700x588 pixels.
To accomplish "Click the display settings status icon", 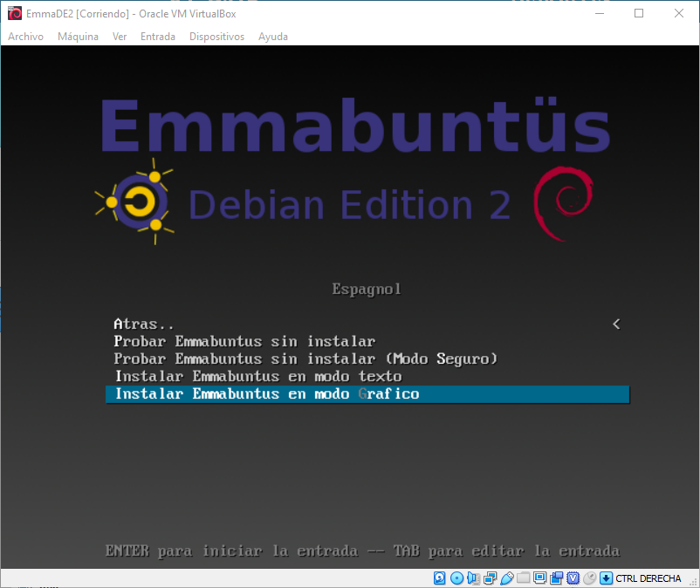I will (540, 578).
